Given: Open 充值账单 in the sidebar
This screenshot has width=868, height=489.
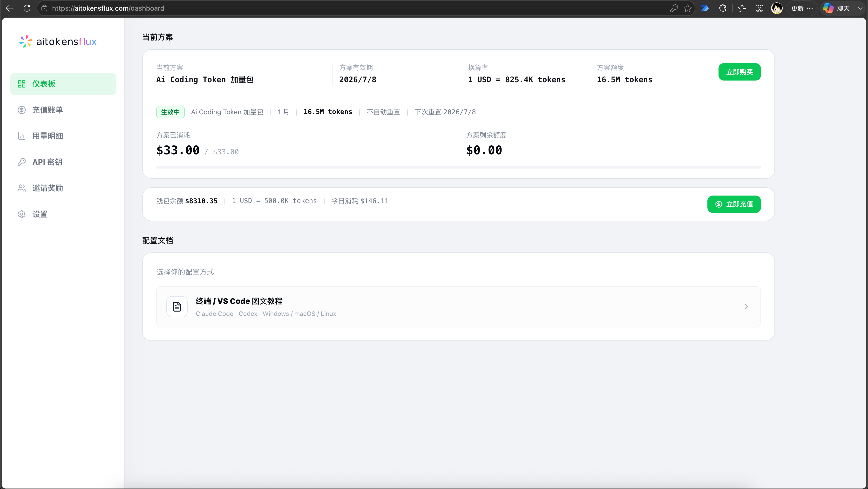Looking at the screenshot, I should click(63, 110).
